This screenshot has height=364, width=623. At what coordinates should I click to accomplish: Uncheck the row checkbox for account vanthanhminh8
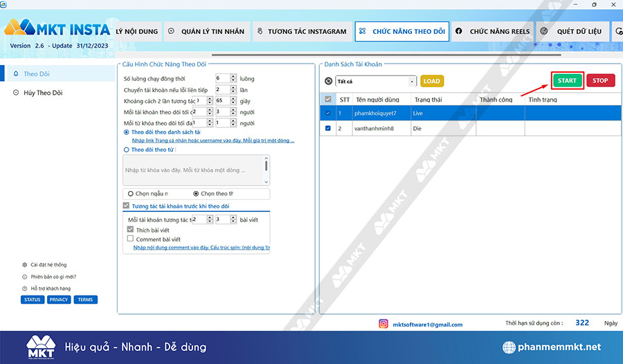[x=328, y=129]
